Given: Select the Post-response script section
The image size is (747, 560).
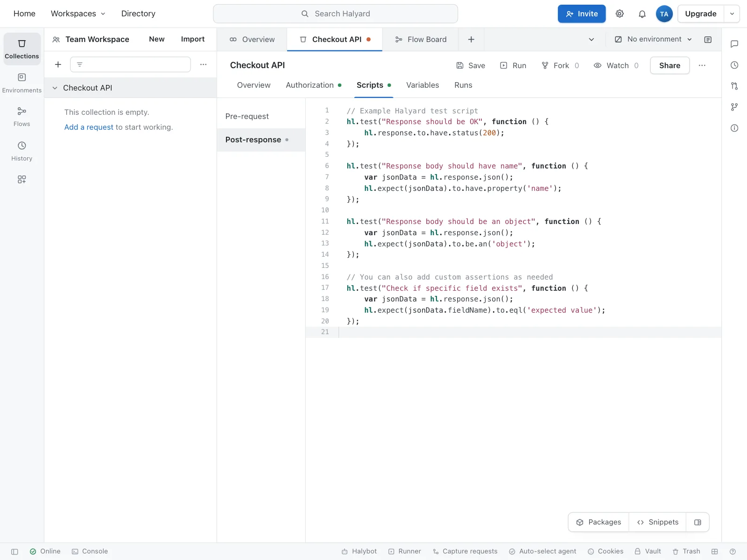Looking at the screenshot, I should pyautogui.click(x=261, y=140).
